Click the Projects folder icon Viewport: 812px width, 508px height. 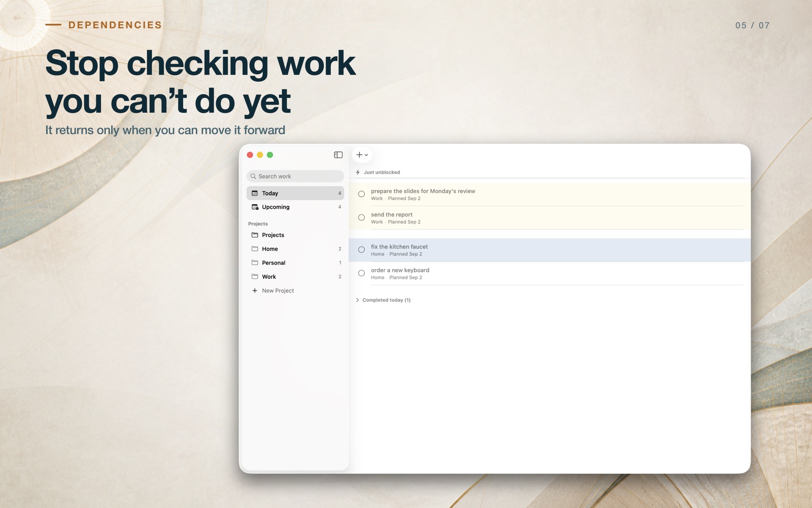pyautogui.click(x=255, y=235)
